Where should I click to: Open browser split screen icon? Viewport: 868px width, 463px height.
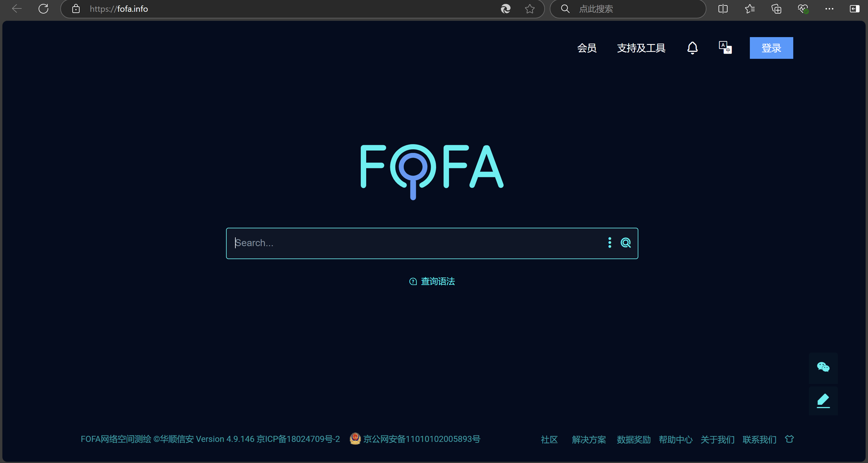click(x=723, y=9)
